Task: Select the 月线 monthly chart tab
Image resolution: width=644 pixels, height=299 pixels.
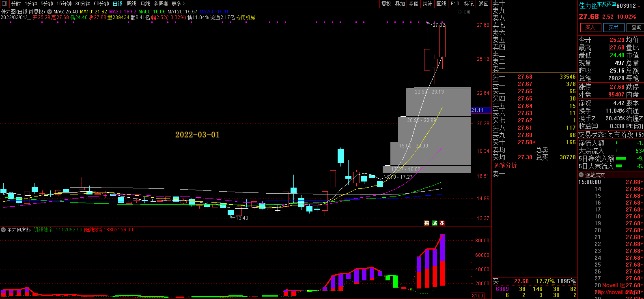Action: pos(145,4)
